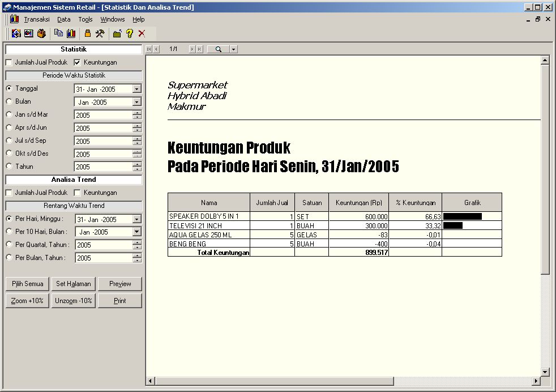Open the Windows menu
This screenshot has height=392, width=556.
coord(112,19)
